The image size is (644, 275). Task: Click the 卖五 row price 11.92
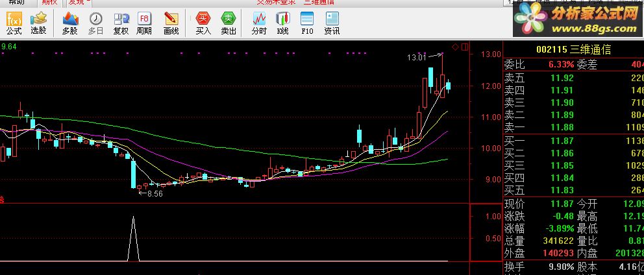pyautogui.click(x=562, y=78)
